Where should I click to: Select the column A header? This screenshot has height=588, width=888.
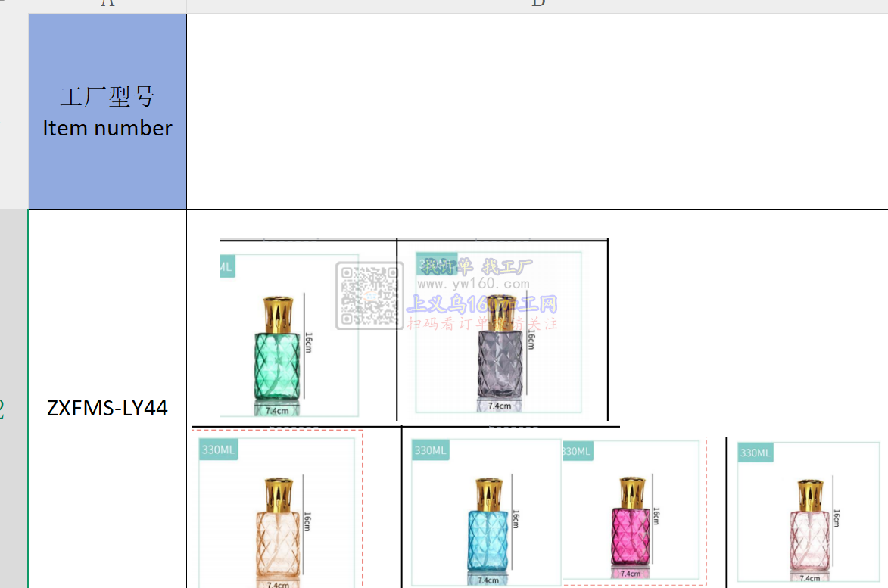pos(107,5)
